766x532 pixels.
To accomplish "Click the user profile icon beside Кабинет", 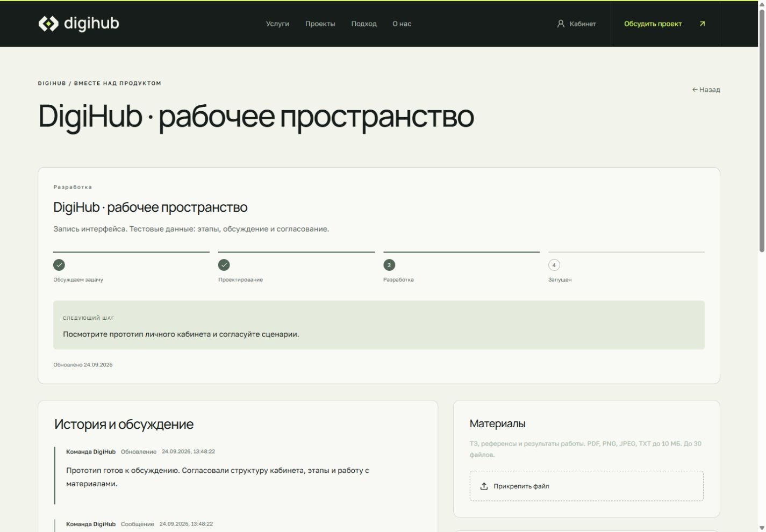I will tap(561, 24).
